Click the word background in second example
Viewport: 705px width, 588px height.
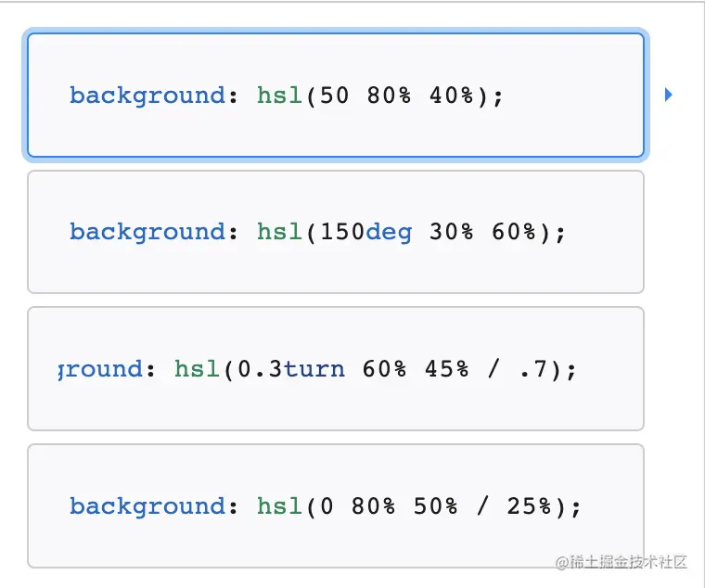pos(147,233)
